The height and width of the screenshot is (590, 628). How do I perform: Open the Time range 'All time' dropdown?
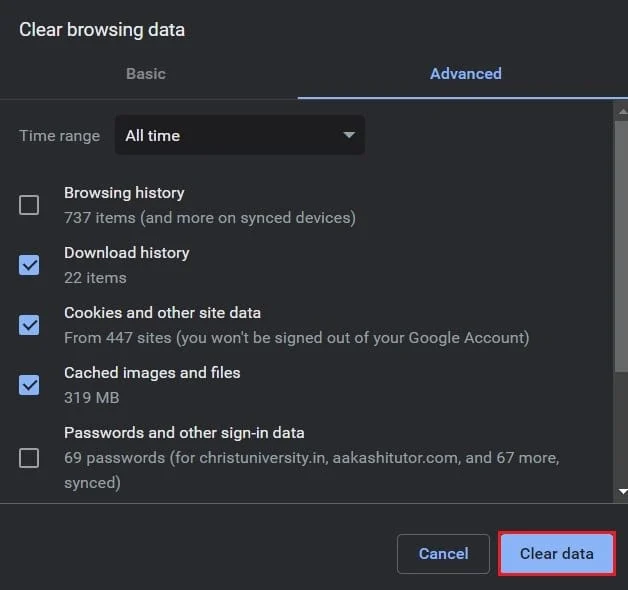[239, 136]
